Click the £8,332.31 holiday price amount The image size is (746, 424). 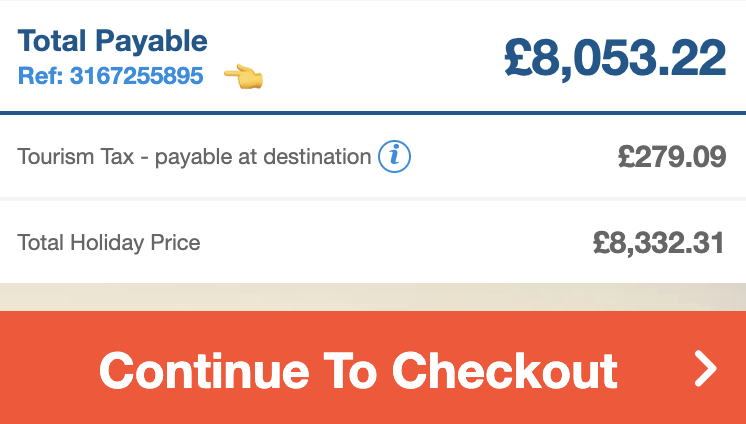coord(658,242)
